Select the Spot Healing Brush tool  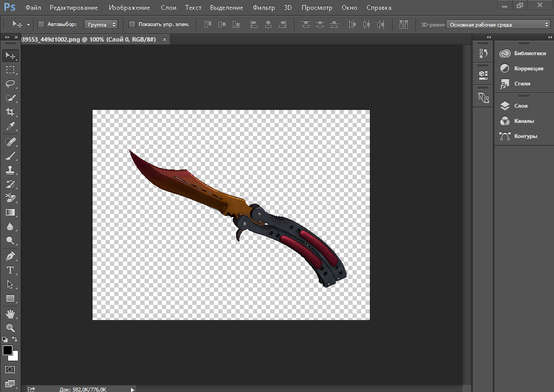(x=10, y=142)
